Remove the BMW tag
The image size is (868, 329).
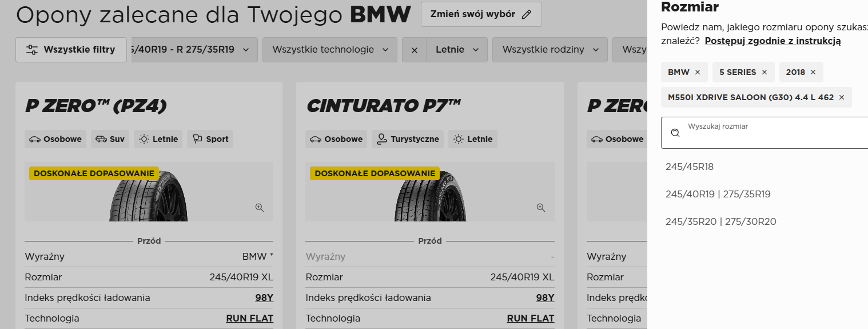(697, 72)
